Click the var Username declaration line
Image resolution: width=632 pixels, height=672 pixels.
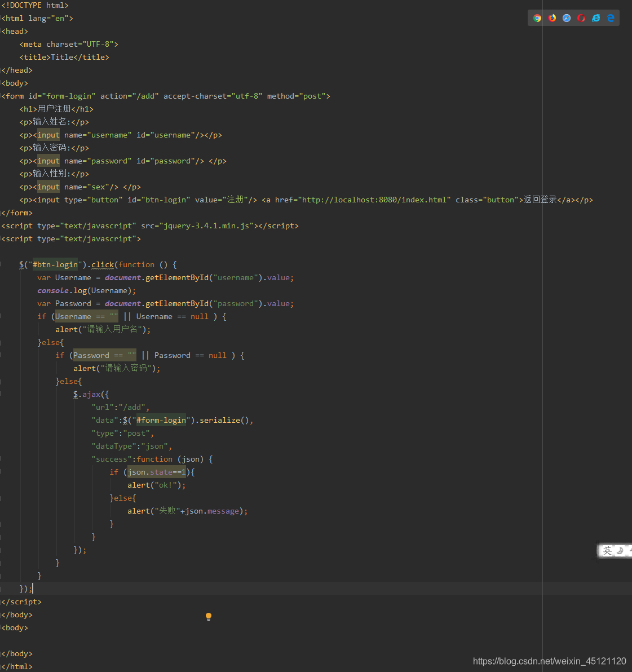[x=165, y=277]
